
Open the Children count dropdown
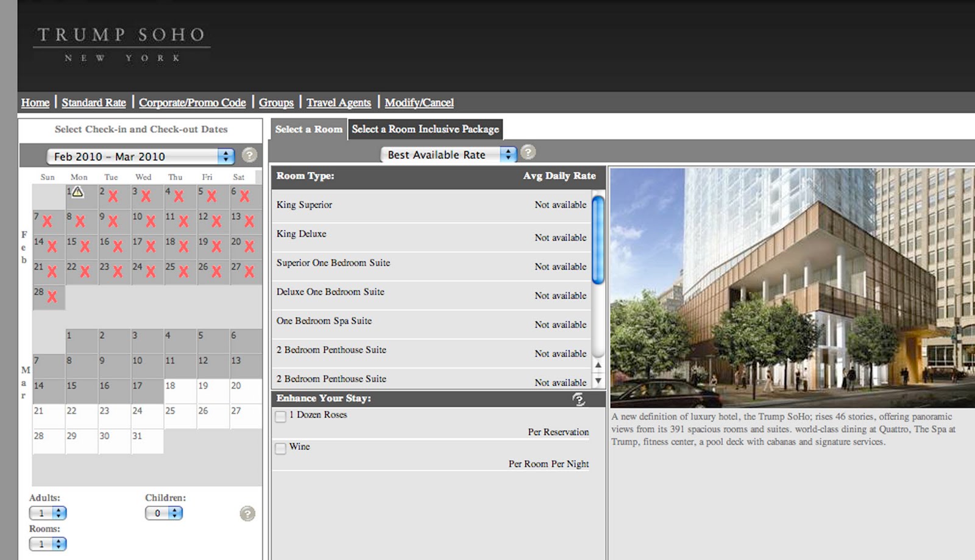click(x=163, y=513)
